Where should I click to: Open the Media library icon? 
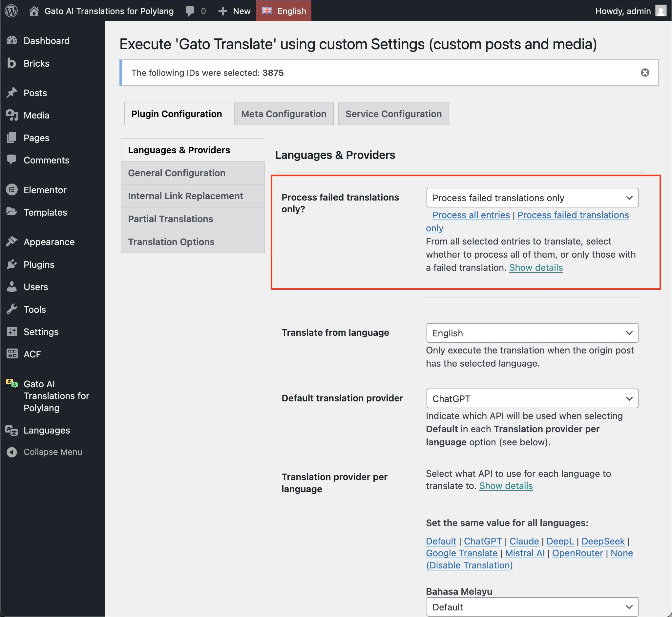point(12,115)
